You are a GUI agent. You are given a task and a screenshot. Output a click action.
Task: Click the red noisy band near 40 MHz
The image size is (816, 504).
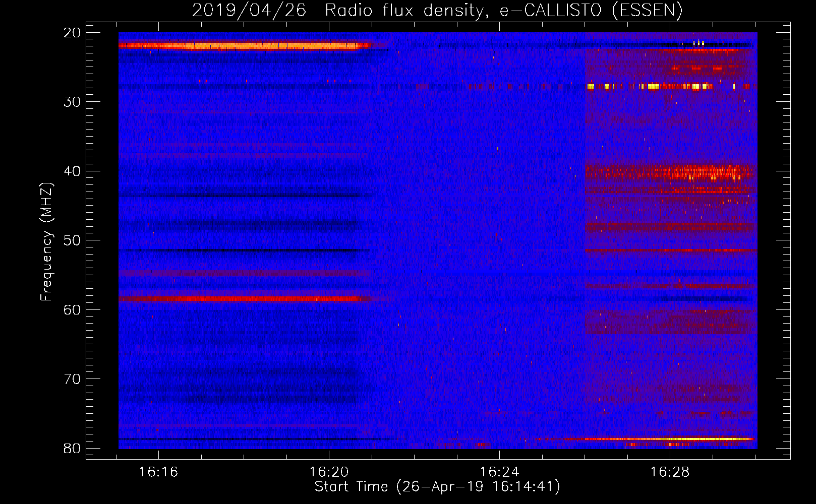pos(671,172)
